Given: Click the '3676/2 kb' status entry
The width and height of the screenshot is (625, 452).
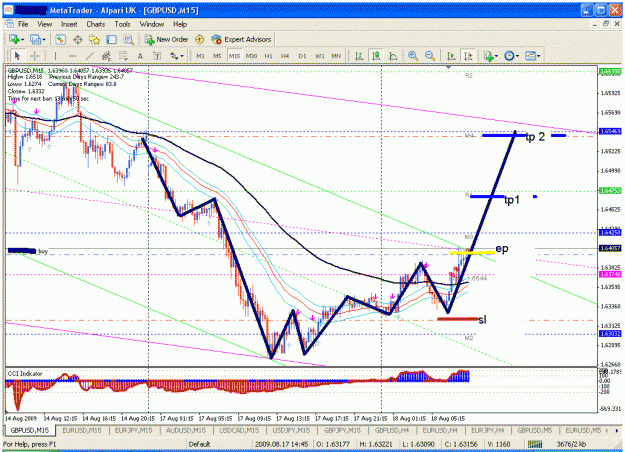Looking at the screenshot, I should tap(571, 444).
